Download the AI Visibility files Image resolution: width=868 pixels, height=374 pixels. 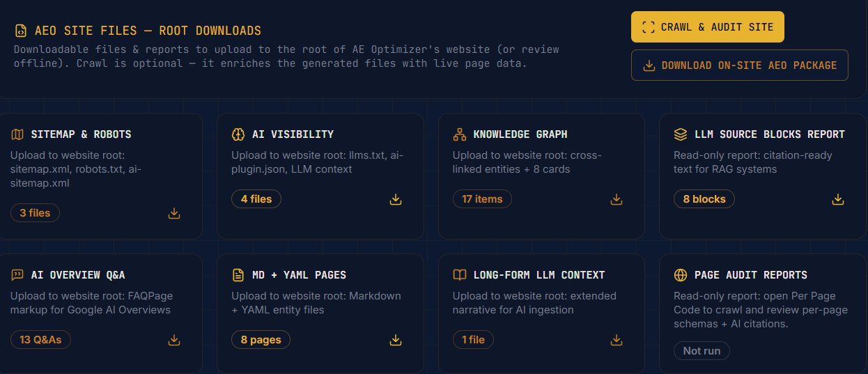pos(396,199)
